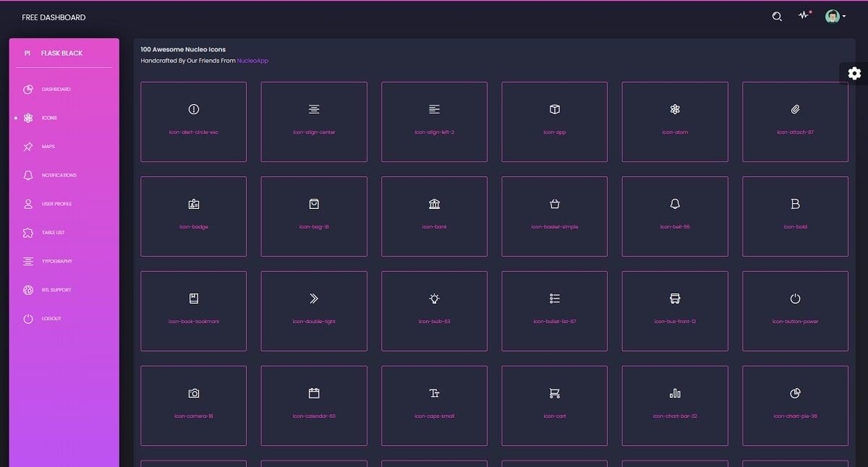Select the icon-alert-circle-exc tile
The height and width of the screenshot is (467, 868).
coord(193,121)
